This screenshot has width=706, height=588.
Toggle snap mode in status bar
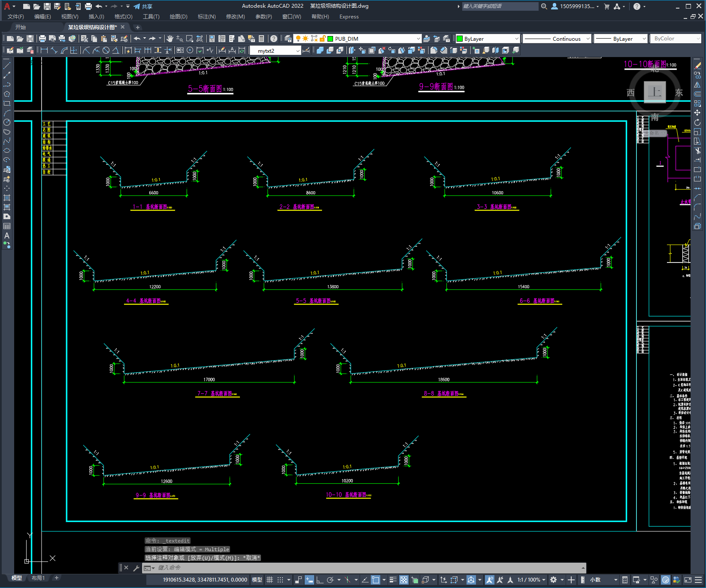(280, 580)
